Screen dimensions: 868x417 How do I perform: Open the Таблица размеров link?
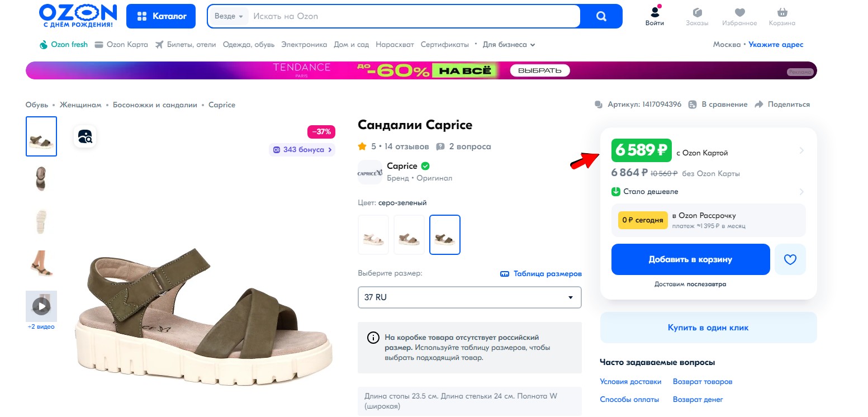click(x=541, y=274)
